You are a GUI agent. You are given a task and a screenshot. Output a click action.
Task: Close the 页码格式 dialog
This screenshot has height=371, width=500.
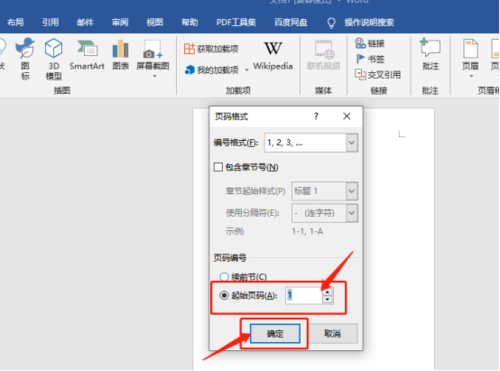pos(347,116)
